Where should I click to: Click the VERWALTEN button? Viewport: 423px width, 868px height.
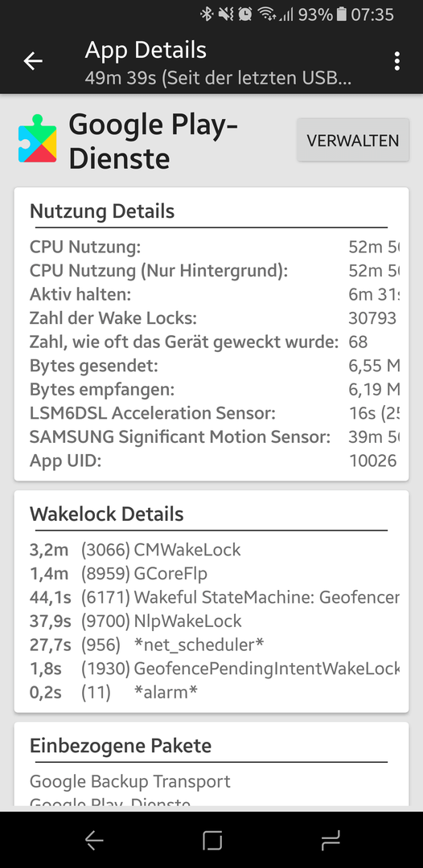click(353, 140)
